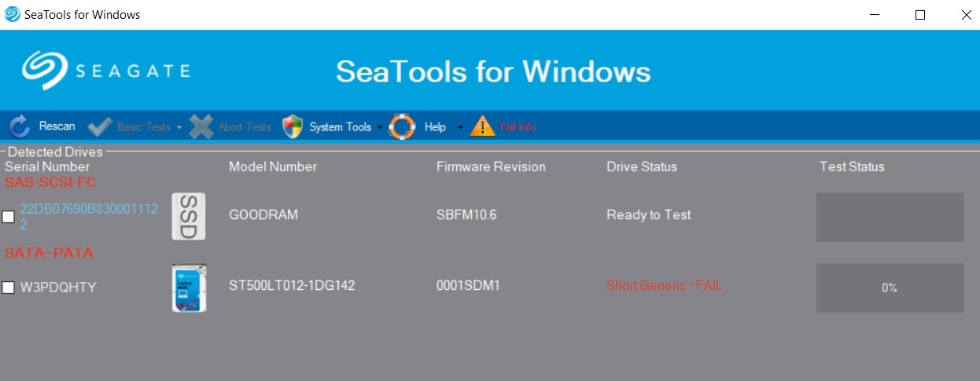980x381 pixels.
Task: Click the SeaTools title bar app icon
Action: (x=13, y=14)
